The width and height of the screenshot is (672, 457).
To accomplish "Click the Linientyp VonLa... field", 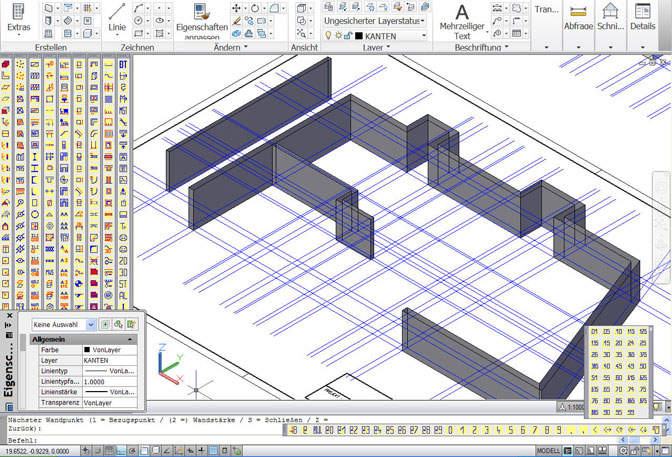I will click(110, 371).
